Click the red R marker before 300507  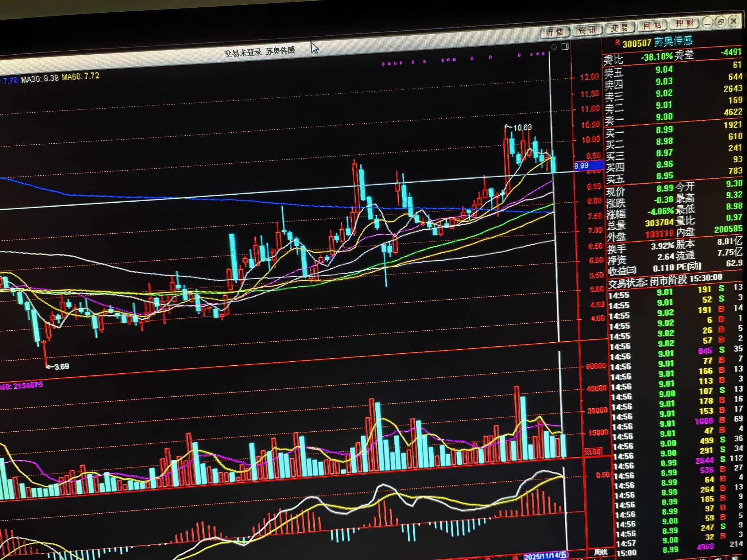[617, 43]
